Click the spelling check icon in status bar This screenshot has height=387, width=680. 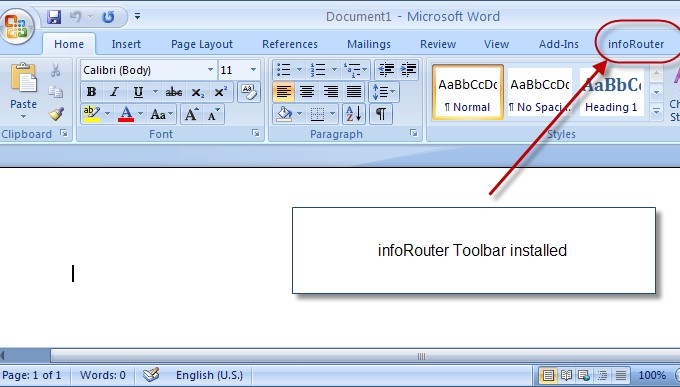(x=151, y=374)
